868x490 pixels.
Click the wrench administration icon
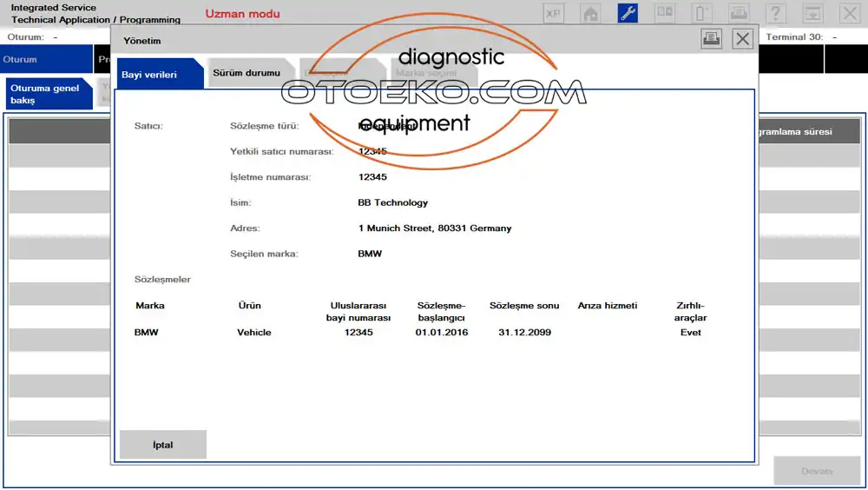(x=628, y=13)
